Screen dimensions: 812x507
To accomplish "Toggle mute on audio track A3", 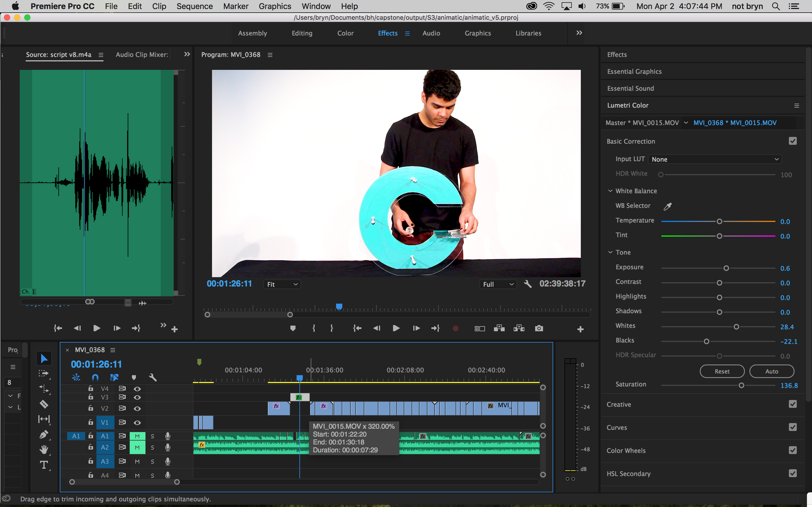I will [x=137, y=461].
